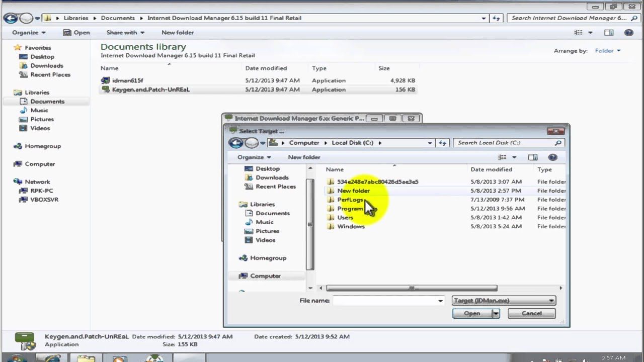Click the Windows Start orb
This screenshot has width=644, height=362.
point(17,358)
